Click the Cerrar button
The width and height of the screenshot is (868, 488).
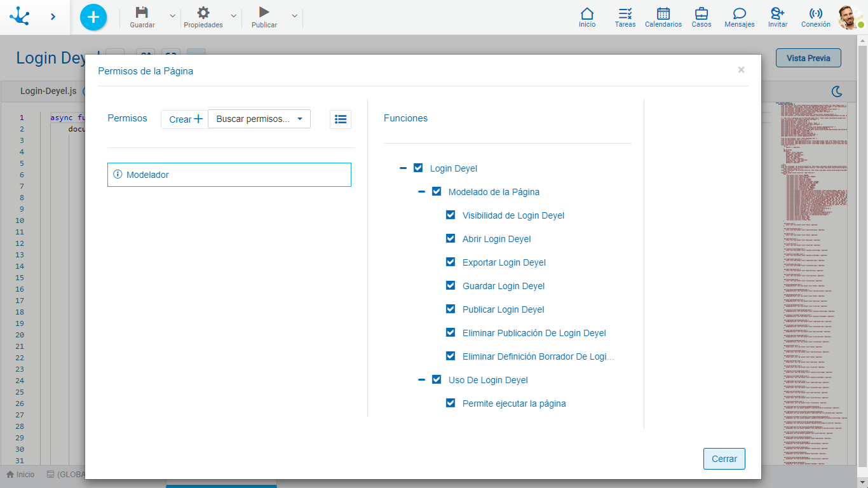coord(724,459)
